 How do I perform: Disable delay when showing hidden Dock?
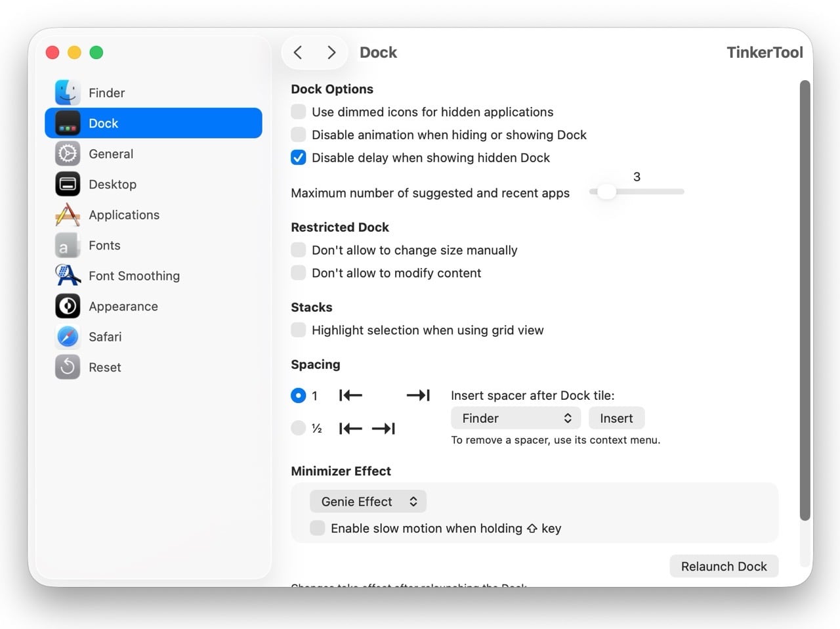pos(299,158)
